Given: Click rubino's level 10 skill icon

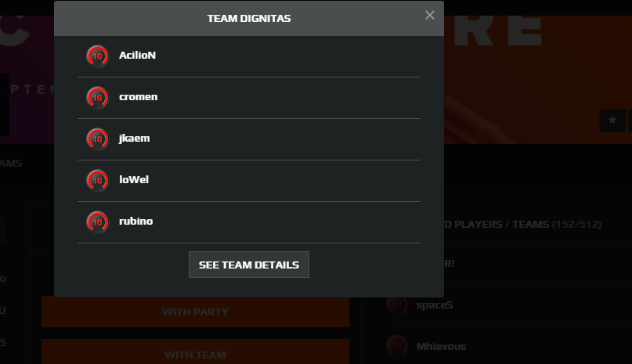Looking at the screenshot, I should (x=98, y=222).
